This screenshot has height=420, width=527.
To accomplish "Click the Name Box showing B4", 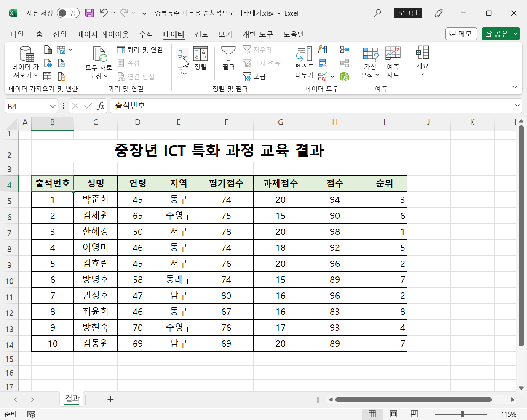I will click(27, 106).
